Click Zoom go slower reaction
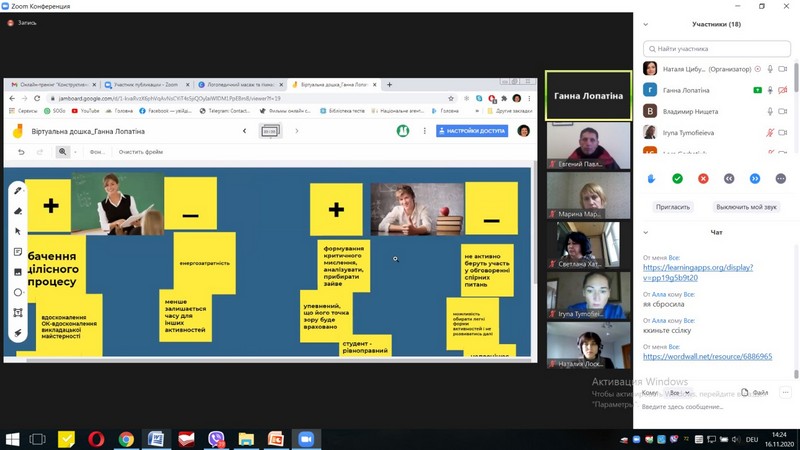The width and height of the screenshot is (800, 450). 729,179
